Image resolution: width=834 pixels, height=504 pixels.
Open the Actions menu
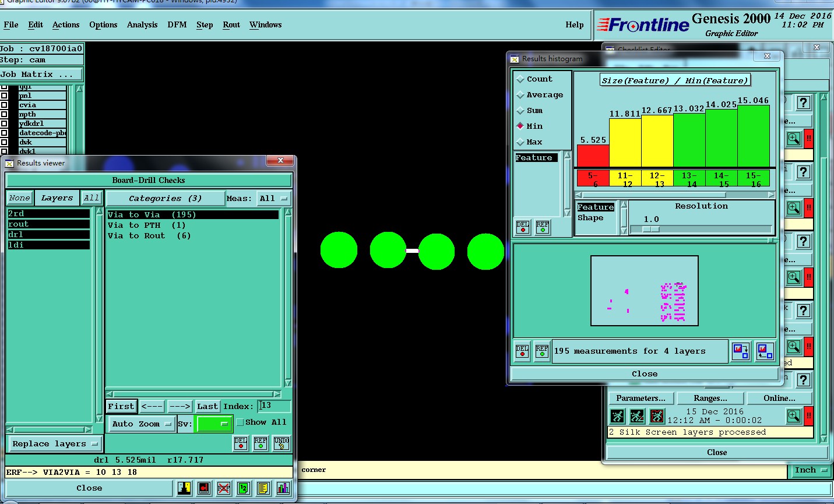click(x=66, y=25)
